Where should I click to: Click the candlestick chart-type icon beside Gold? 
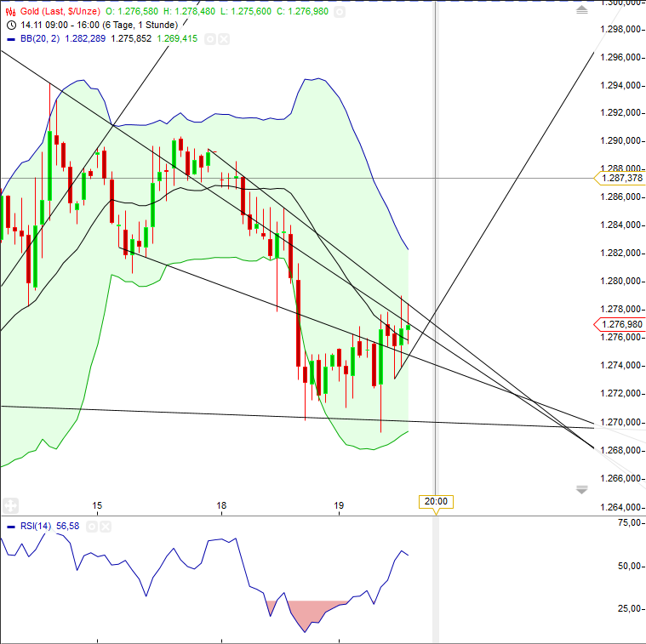[11, 12]
